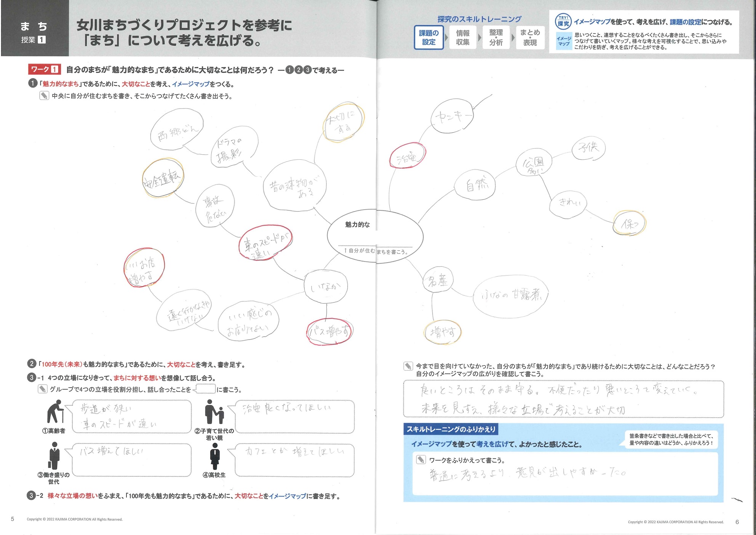Click the circled 3 of step 3-1
The width and height of the screenshot is (756, 535).
click(32, 378)
